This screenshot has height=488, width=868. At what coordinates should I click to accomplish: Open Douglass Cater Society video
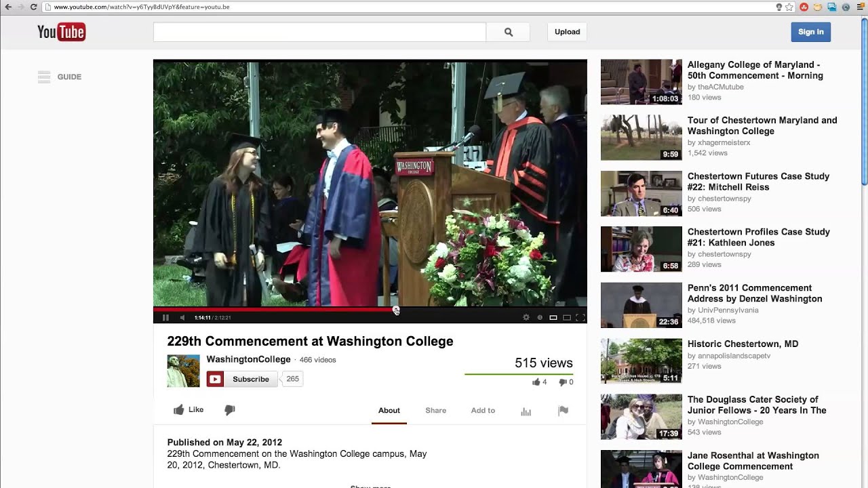[x=757, y=405]
